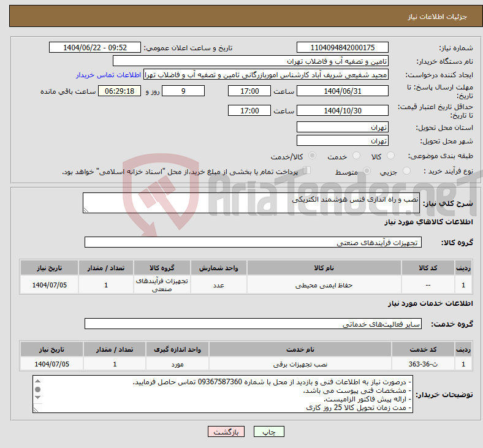
Task: Click the delivery province field تهران
Action: point(343,127)
